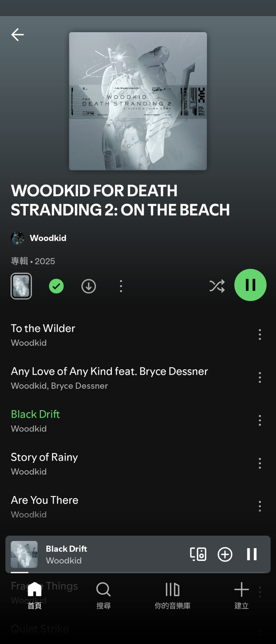276x644 pixels.
Task: Open the 建立 create tab
Action: tap(241, 595)
